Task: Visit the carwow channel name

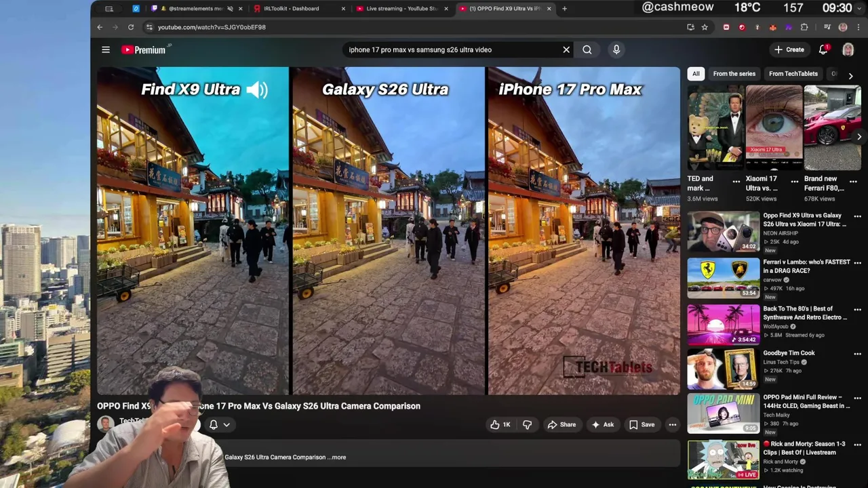Action: click(x=772, y=279)
